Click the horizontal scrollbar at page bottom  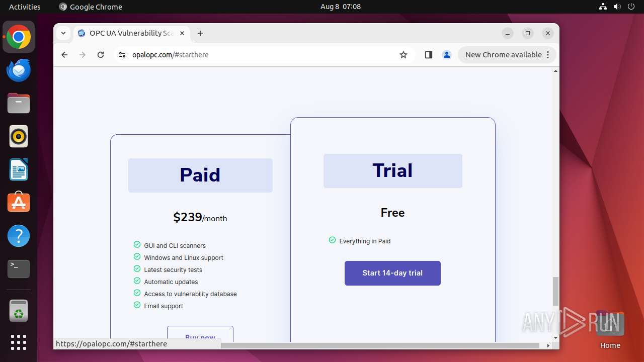(x=380, y=345)
